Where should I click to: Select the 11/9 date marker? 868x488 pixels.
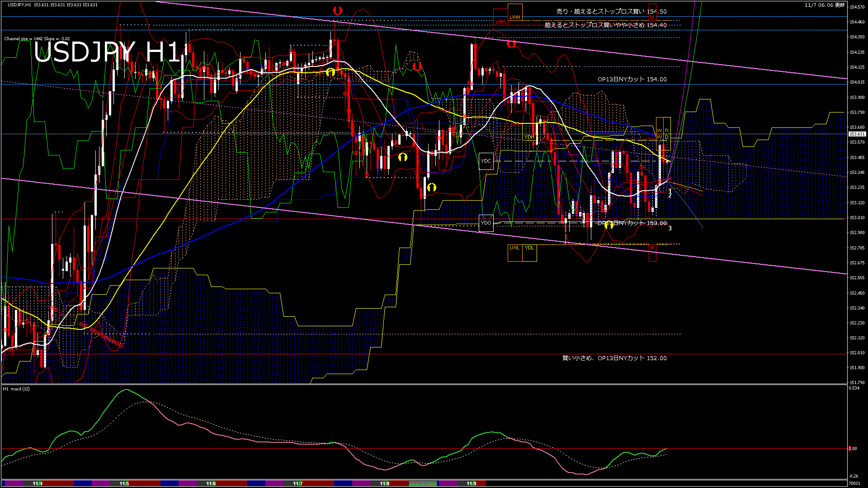471,483
